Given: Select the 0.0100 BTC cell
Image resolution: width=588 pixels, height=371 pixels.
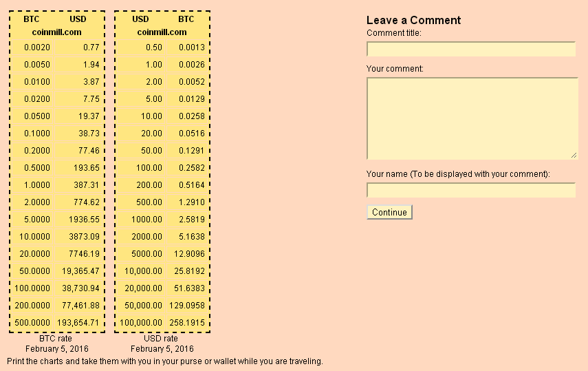Looking at the screenshot, I should [x=36, y=82].
